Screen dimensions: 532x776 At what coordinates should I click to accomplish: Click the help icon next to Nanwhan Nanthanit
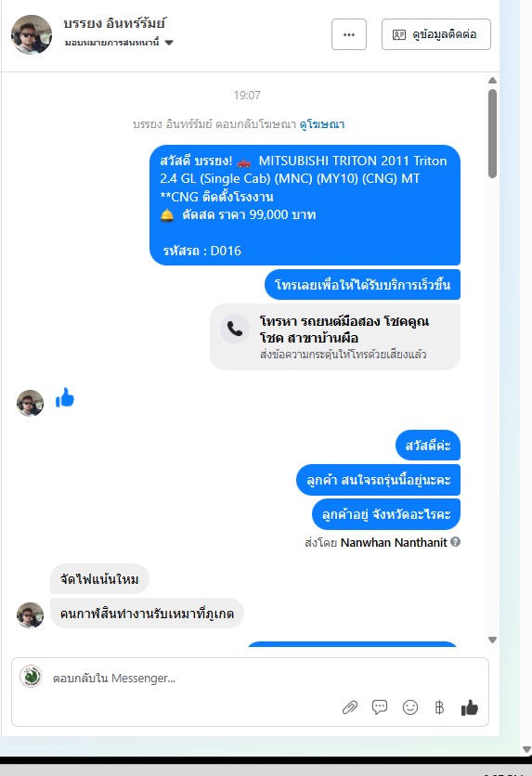click(x=456, y=542)
